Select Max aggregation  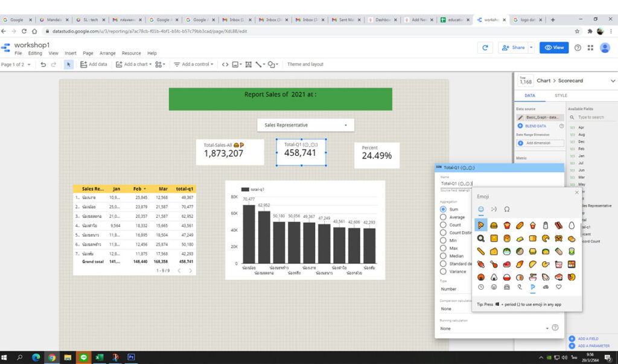(443, 248)
